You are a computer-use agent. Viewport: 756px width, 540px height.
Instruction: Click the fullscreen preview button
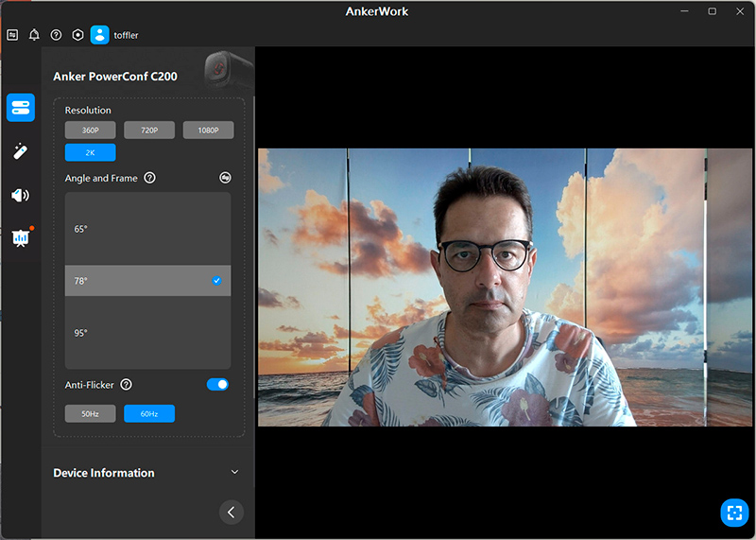point(733,513)
